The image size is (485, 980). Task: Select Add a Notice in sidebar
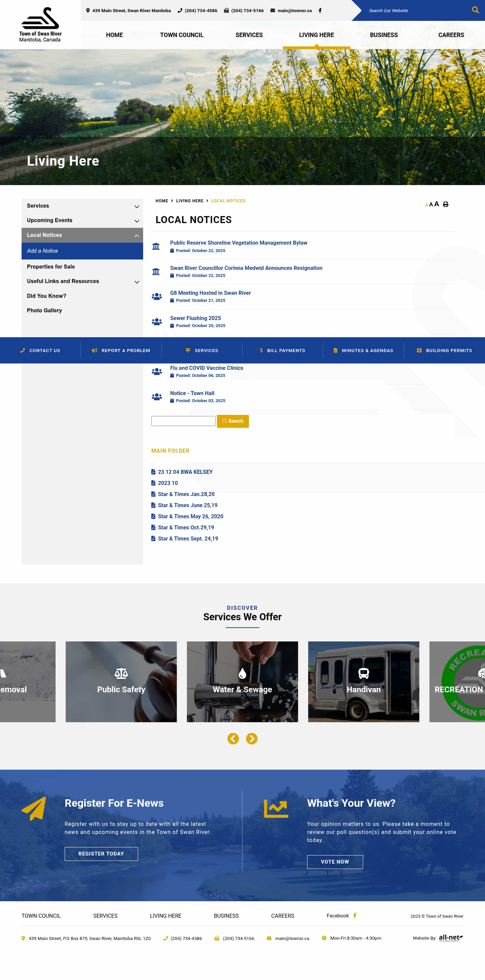tap(82, 251)
